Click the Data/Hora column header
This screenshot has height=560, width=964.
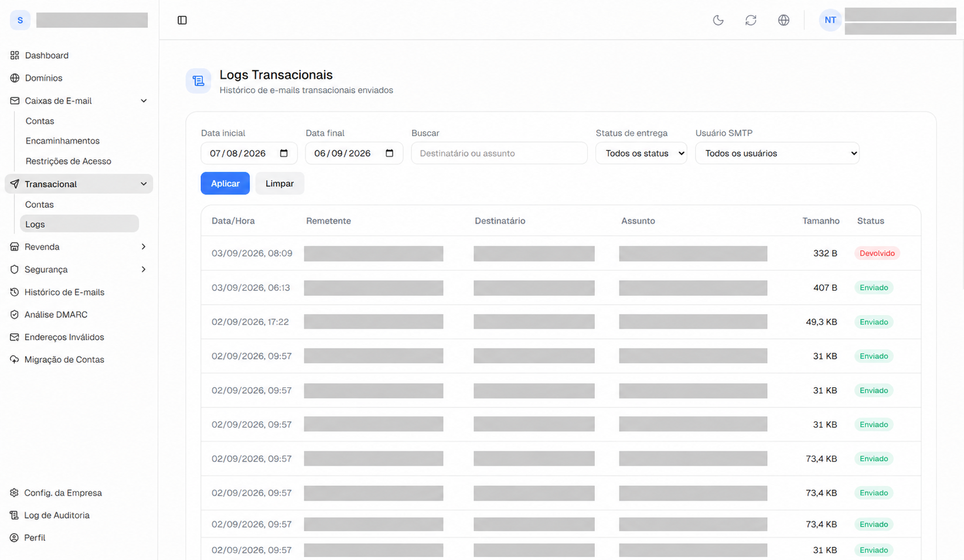click(233, 221)
